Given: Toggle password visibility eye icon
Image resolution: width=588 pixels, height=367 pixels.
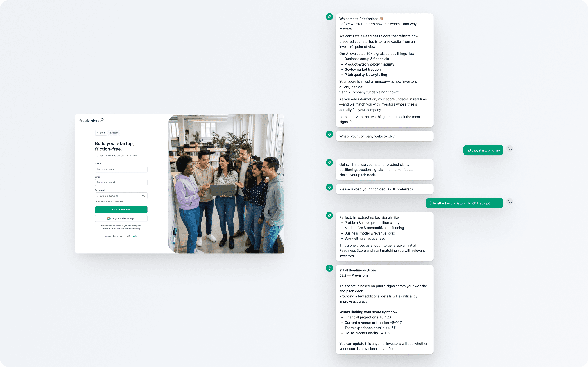Looking at the screenshot, I should [x=144, y=196].
